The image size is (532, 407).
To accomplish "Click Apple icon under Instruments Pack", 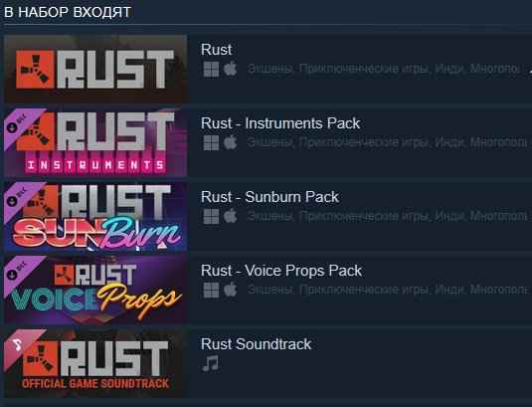I will (231, 142).
